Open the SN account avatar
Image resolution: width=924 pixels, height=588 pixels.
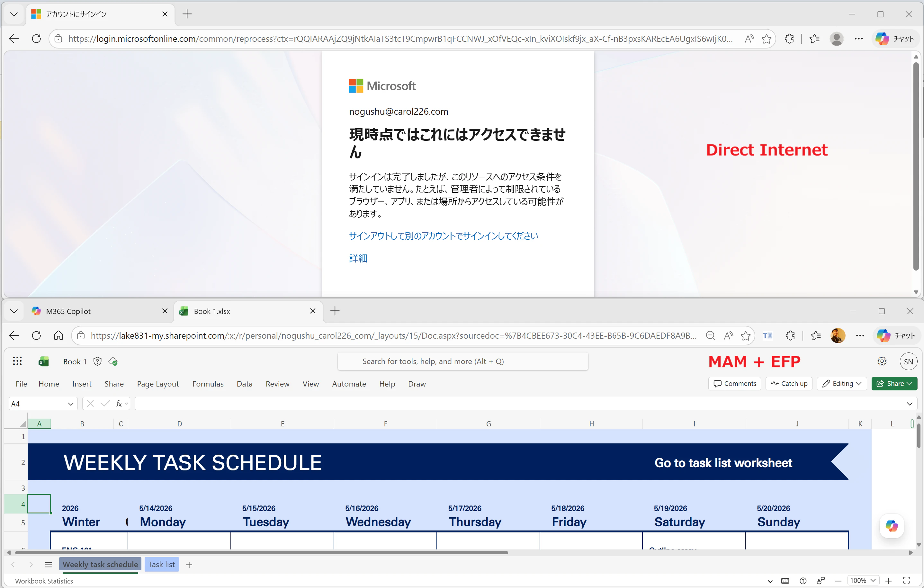point(908,361)
